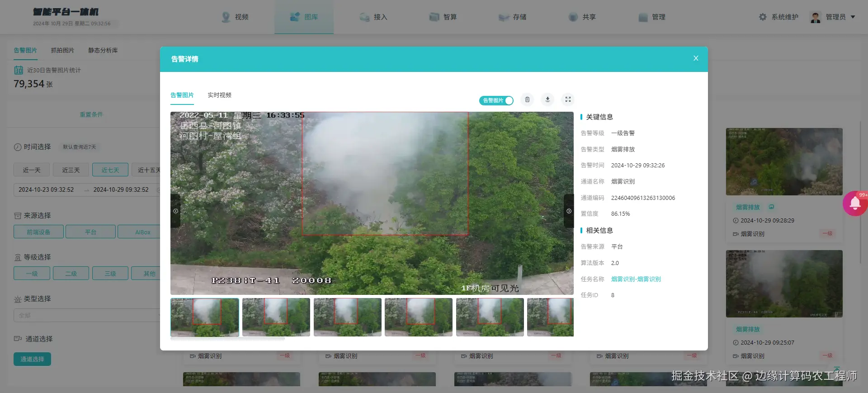Open task link 烟雾识别-烟雾识别

click(x=636, y=279)
